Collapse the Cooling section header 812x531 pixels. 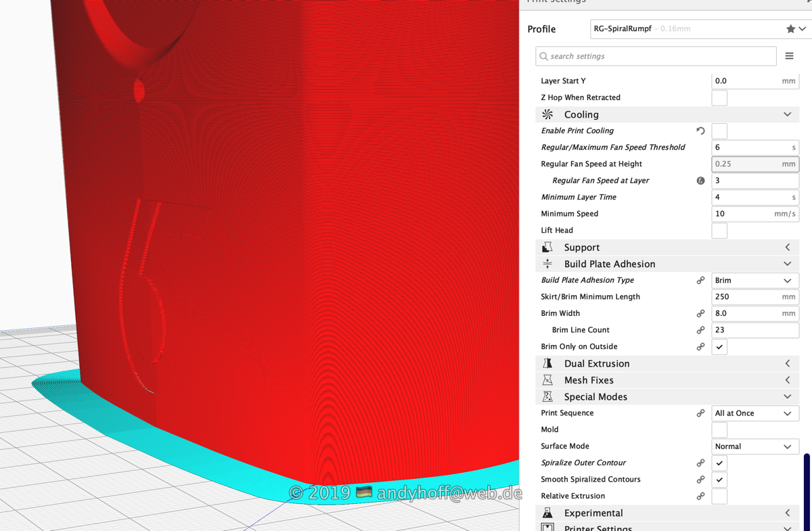tap(667, 115)
